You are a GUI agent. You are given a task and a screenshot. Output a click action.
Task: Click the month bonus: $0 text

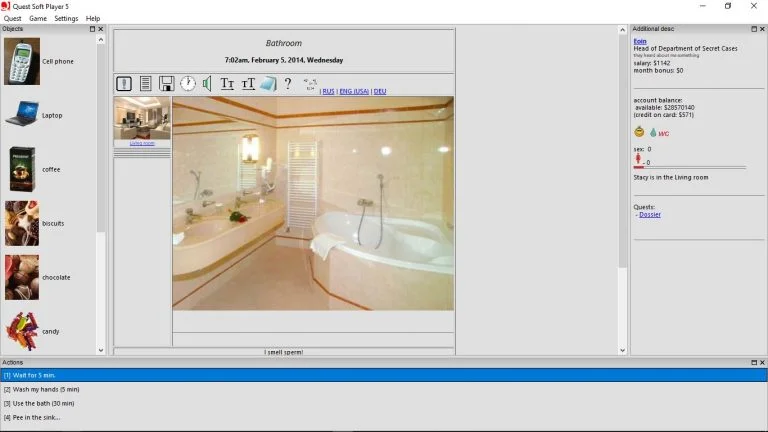(658, 71)
